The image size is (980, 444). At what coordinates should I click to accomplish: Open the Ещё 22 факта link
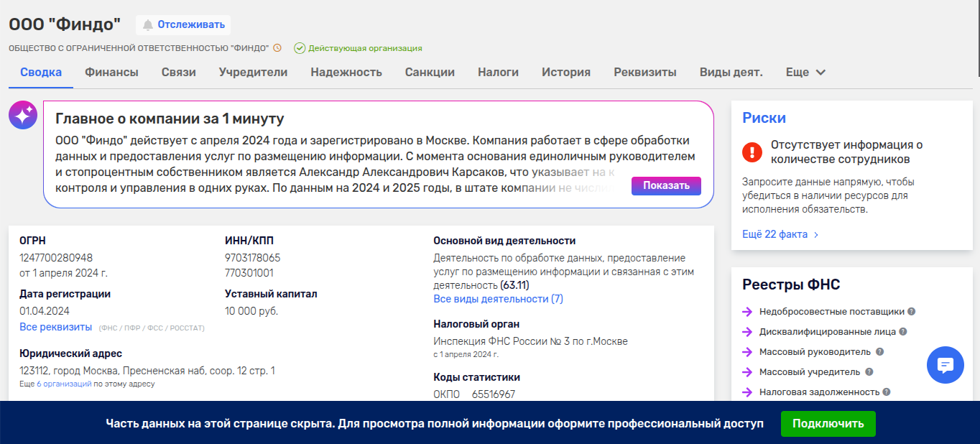point(775,235)
